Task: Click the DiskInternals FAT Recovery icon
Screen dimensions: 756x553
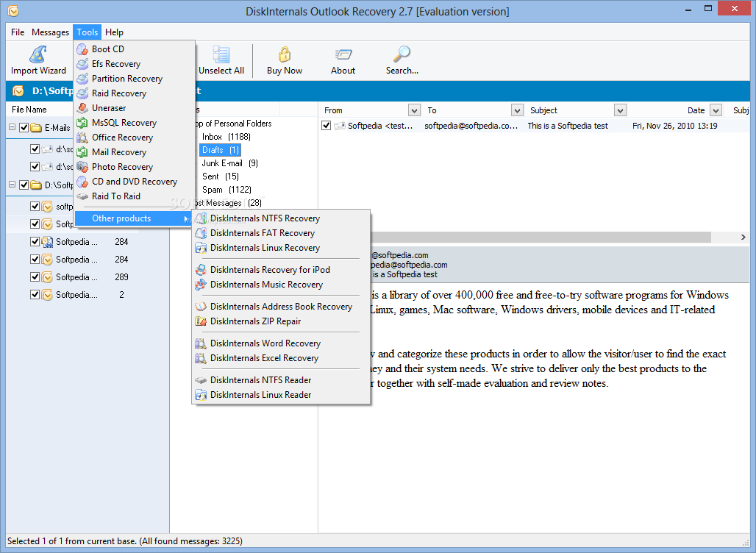Action: pyautogui.click(x=201, y=233)
